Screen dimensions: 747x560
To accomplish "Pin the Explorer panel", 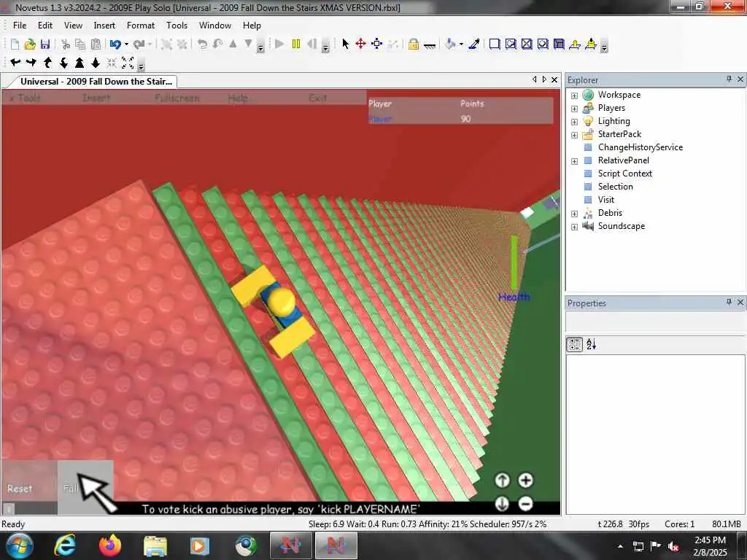I will (729, 79).
